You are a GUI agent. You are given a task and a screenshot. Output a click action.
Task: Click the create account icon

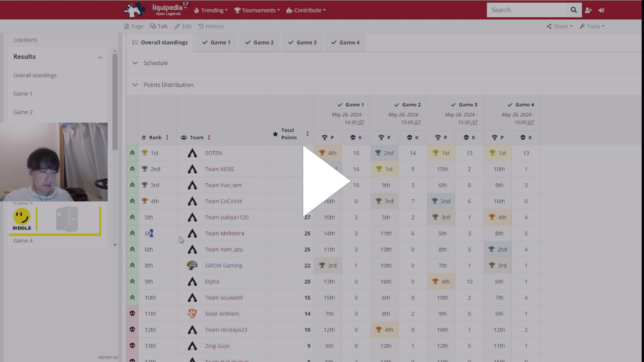pos(588,10)
